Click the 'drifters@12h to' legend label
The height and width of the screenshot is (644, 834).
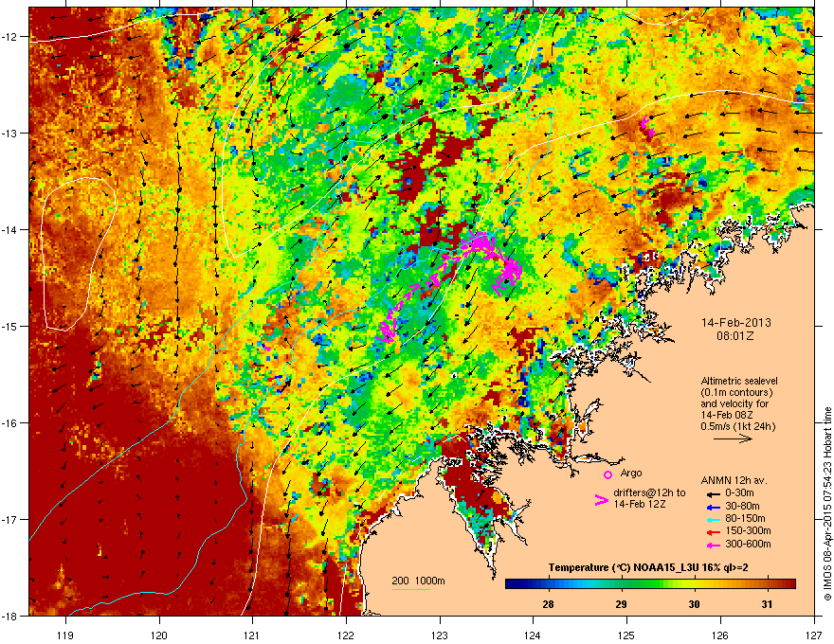pyautogui.click(x=649, y=492)
